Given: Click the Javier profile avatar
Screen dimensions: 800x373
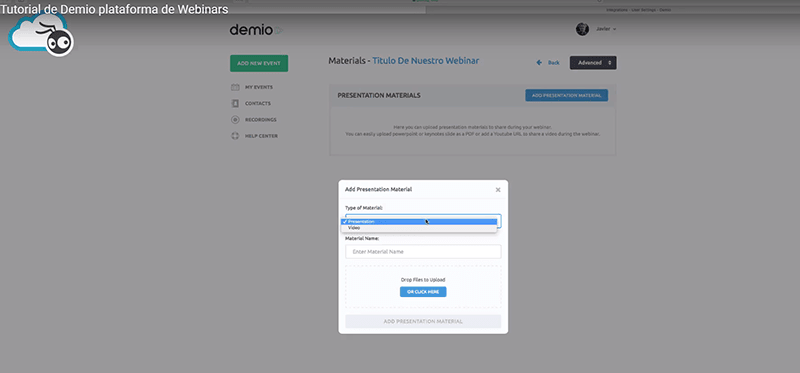Looking at the screenshot, I should [x=582, y=29].
